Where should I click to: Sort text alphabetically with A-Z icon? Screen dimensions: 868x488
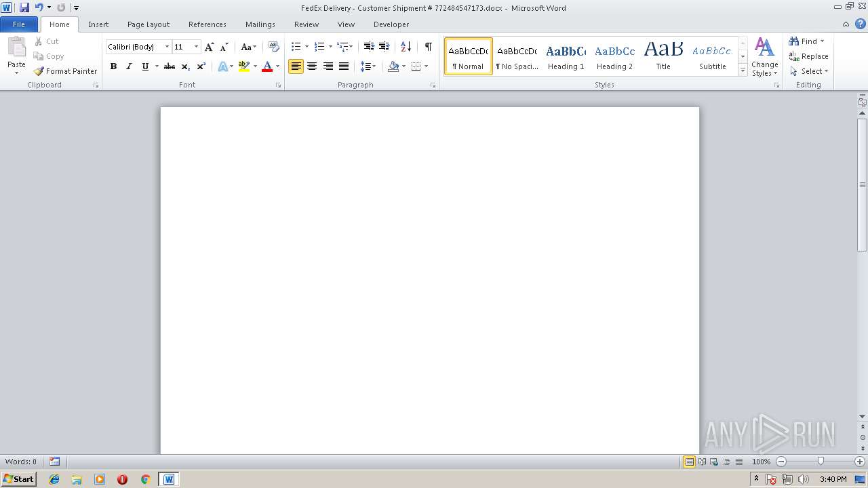coord(406,47)
